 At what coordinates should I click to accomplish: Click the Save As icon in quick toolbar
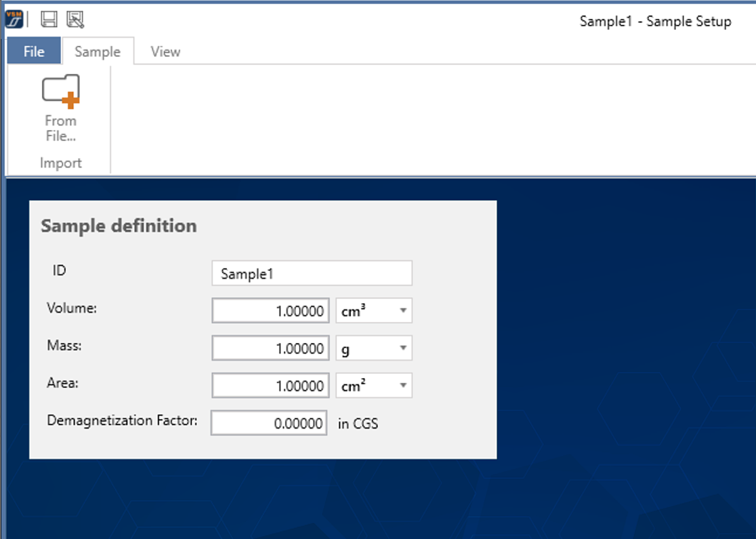75,19
